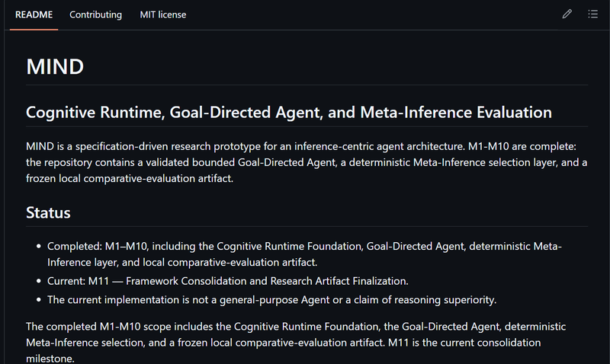The height and width of the screenshot is (364, 610).
Task: Select the Current: M11 bullet item
Action: [227, 281]
